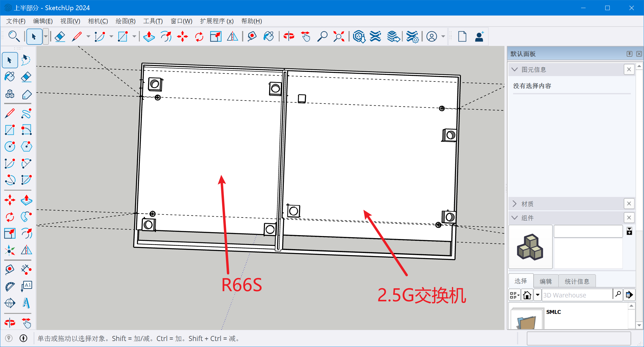Click the 3D Warehouse search field

click(577, 295)
